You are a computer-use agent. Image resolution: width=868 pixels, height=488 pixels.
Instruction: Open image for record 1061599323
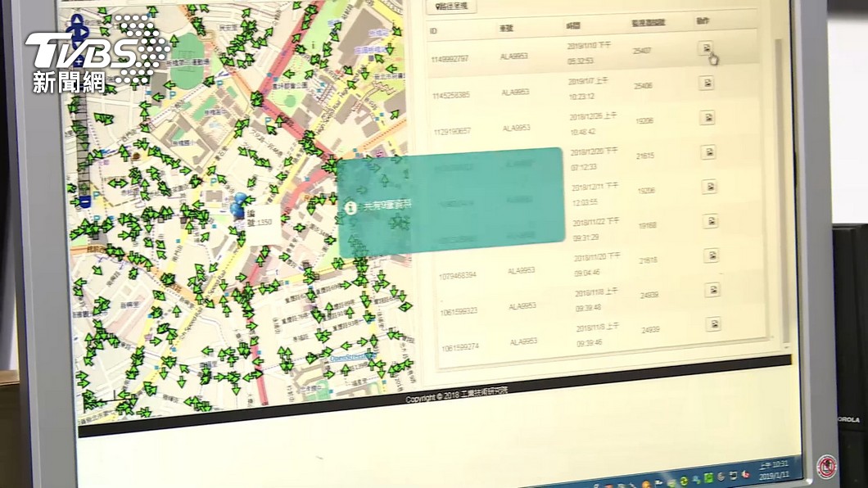pos(712,290)
